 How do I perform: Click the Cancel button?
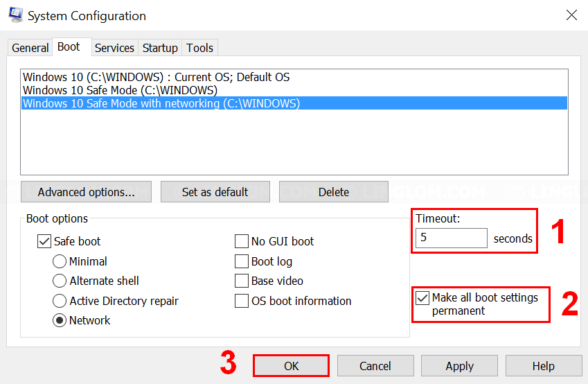click(375, 365)
